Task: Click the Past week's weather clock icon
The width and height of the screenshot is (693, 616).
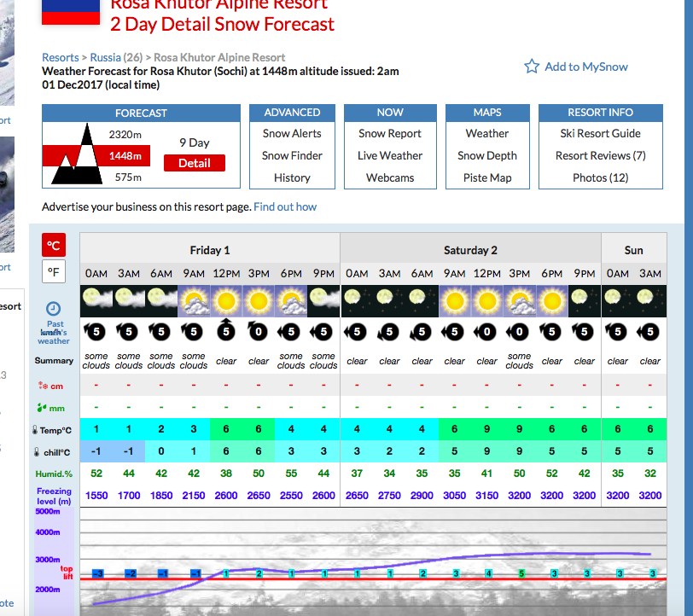Action: [x=53, y=309]
